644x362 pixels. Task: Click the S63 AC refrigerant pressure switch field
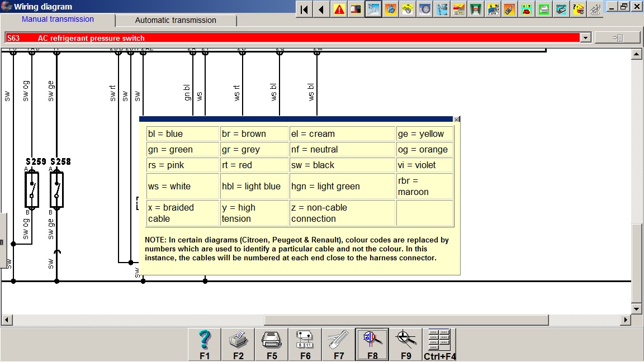pos(291,38)
